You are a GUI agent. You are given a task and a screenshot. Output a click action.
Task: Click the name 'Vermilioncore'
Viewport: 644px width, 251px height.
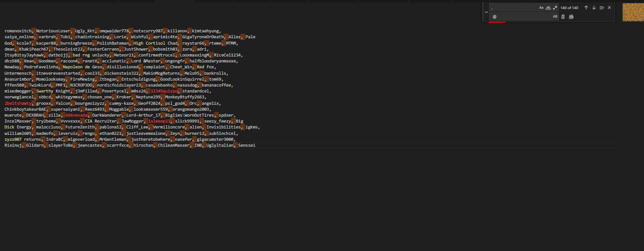point(169,128)
